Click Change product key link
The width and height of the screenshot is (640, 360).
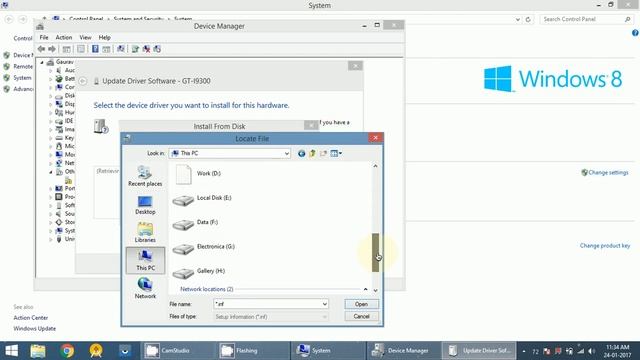605,246
